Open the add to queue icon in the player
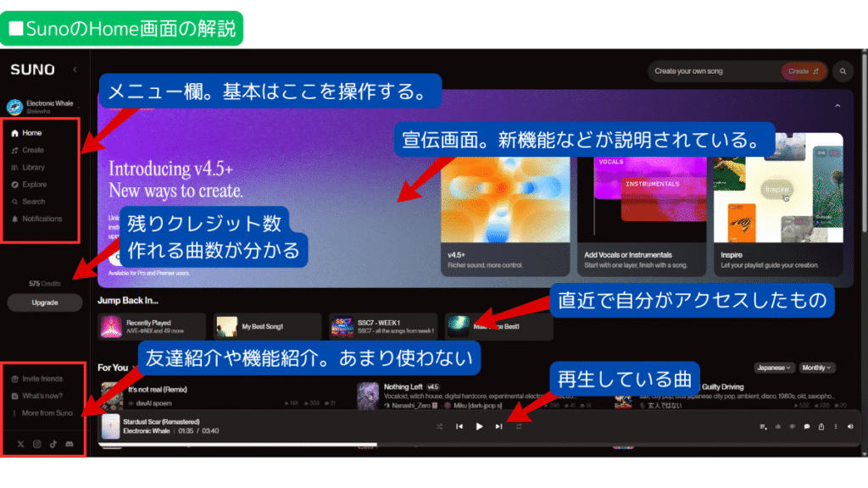The width and height of the screenshot is (868, 488). point(764,427)
